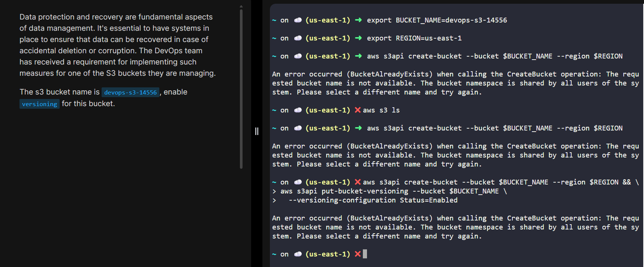Click the devops-s3-14556 bucket name chip
This screenshot has width=644, height=267.
tap(130, 92)
